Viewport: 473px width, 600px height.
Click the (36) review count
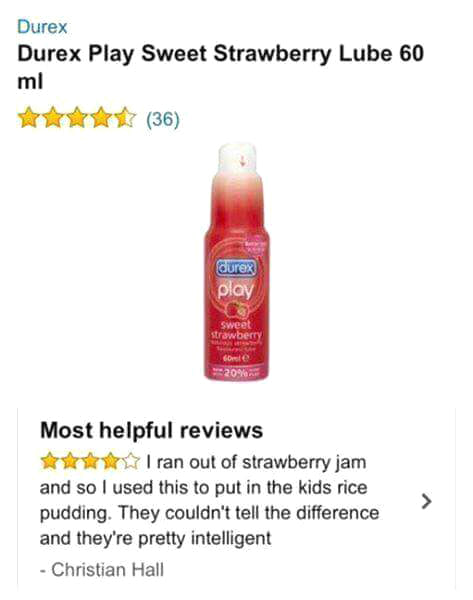(x=163, y=119)
